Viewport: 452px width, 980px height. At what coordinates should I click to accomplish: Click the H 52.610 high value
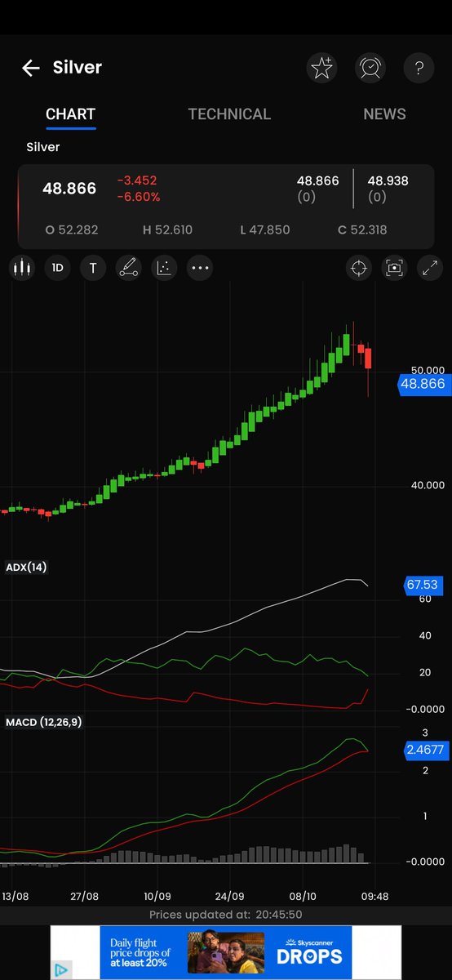[x=167, y=230]
